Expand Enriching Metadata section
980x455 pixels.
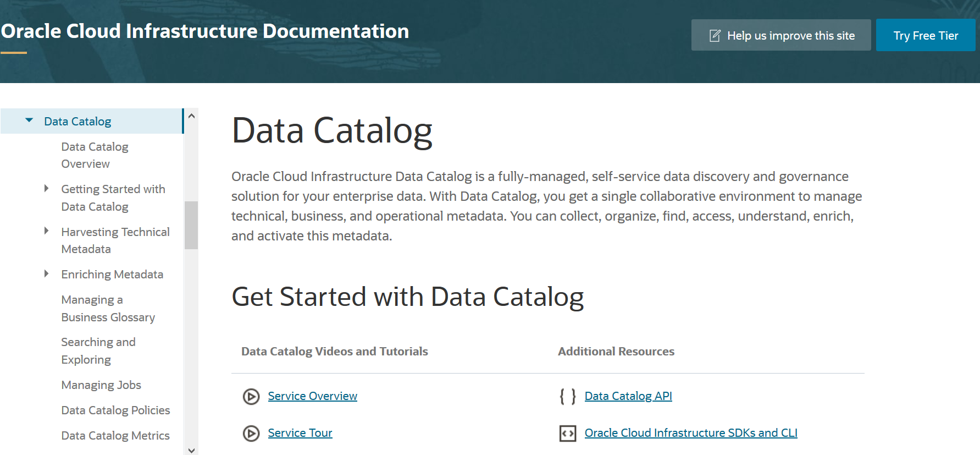(x=47, y=273)
